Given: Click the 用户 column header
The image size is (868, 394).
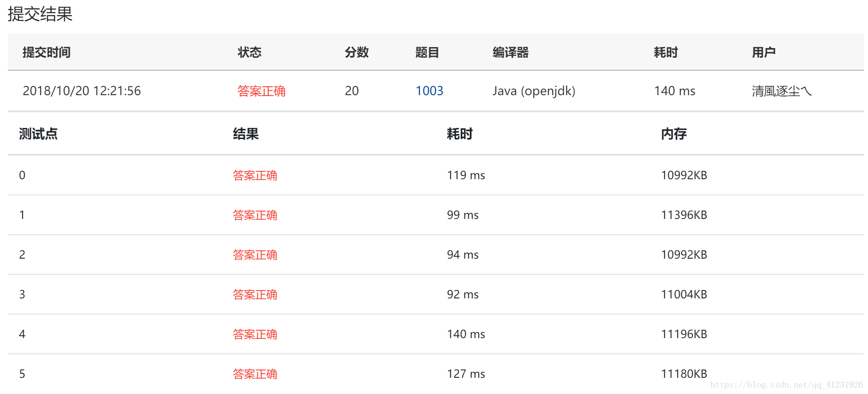Looking at the screenshot, I should point(764,53).
